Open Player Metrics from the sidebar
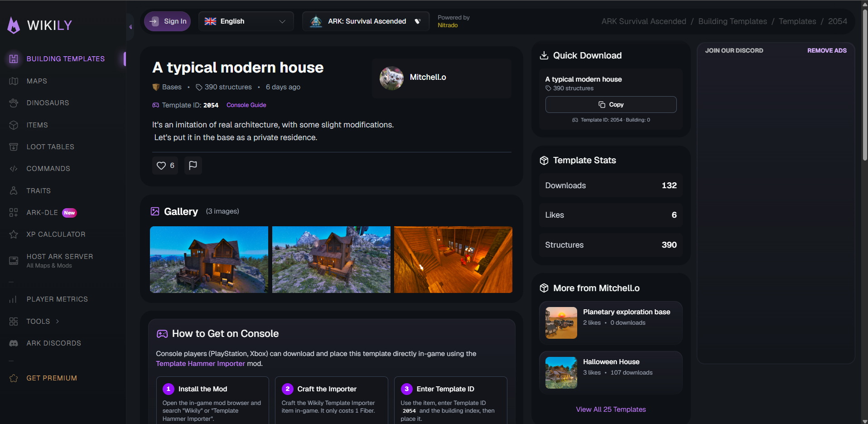The height and width of the screenshot is (424, 868). [x=14, y=299]
